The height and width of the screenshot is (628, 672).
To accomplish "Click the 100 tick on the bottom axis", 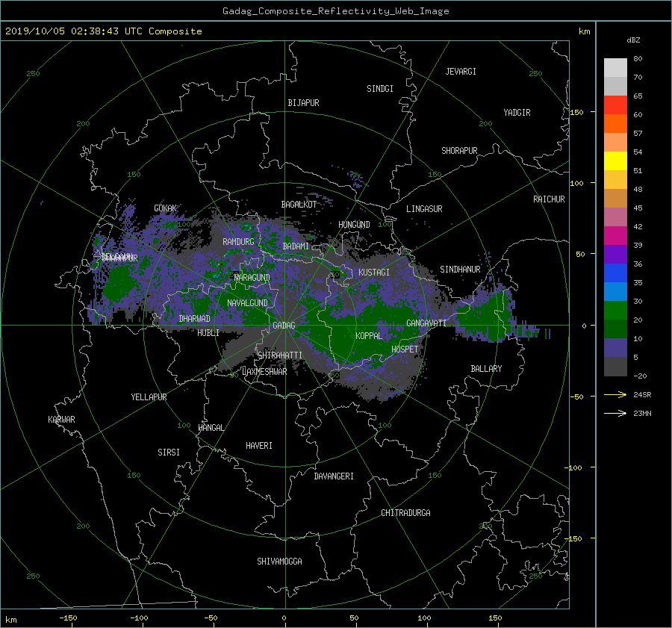I will pyautogui.click(x=424, y=618).
